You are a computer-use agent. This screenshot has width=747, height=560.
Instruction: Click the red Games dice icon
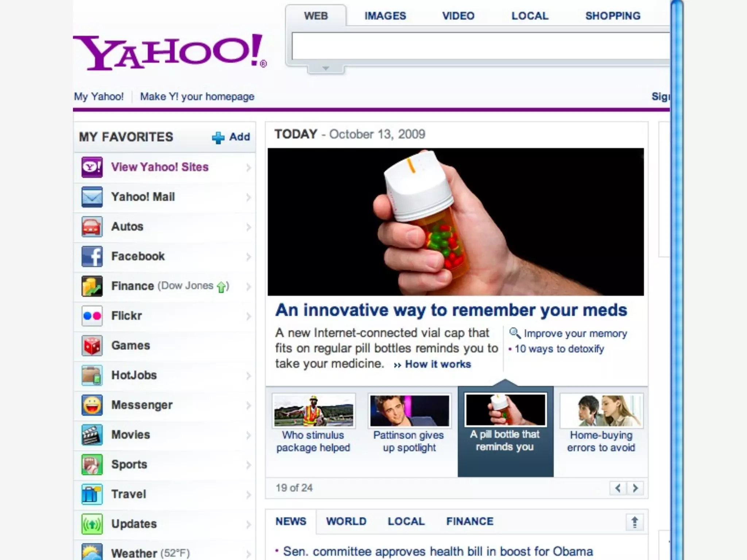[92, 346]
